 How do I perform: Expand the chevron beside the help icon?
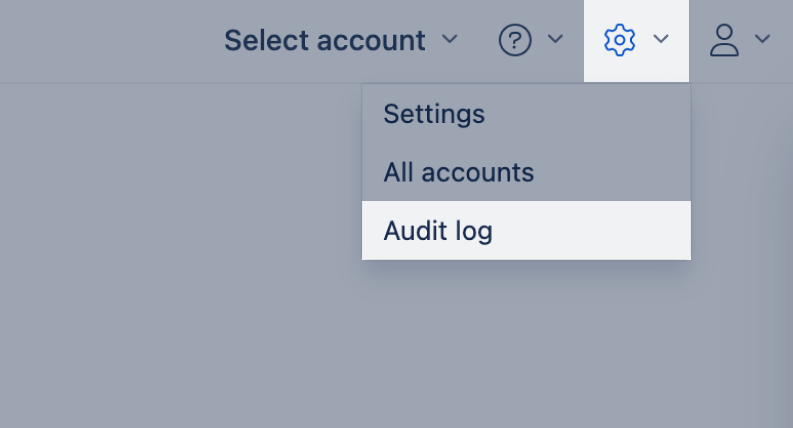(556, 40)
